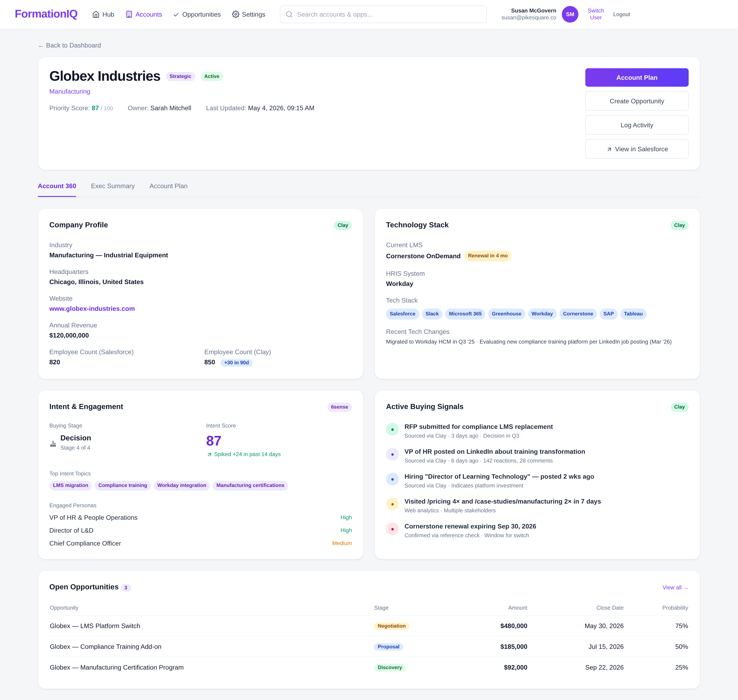Click the Settings gear icon
Viewport: 738px width, 700px height.
[235, 14]
